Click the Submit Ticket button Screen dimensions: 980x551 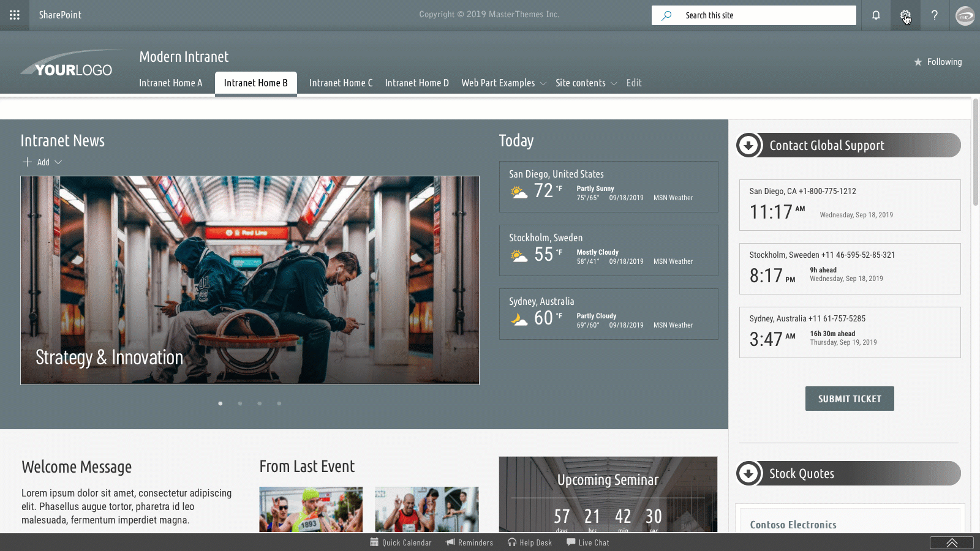tap(850, 398)
